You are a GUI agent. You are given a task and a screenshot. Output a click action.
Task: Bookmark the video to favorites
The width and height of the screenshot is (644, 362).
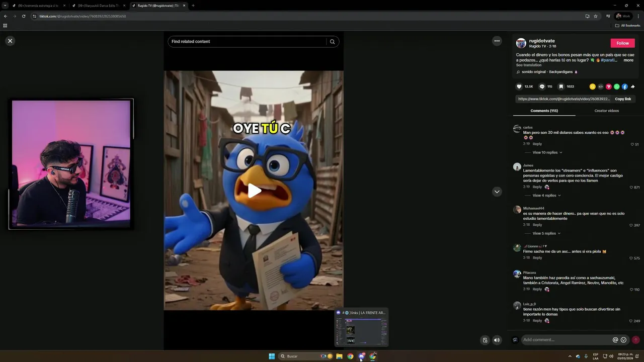click(561, 86)
